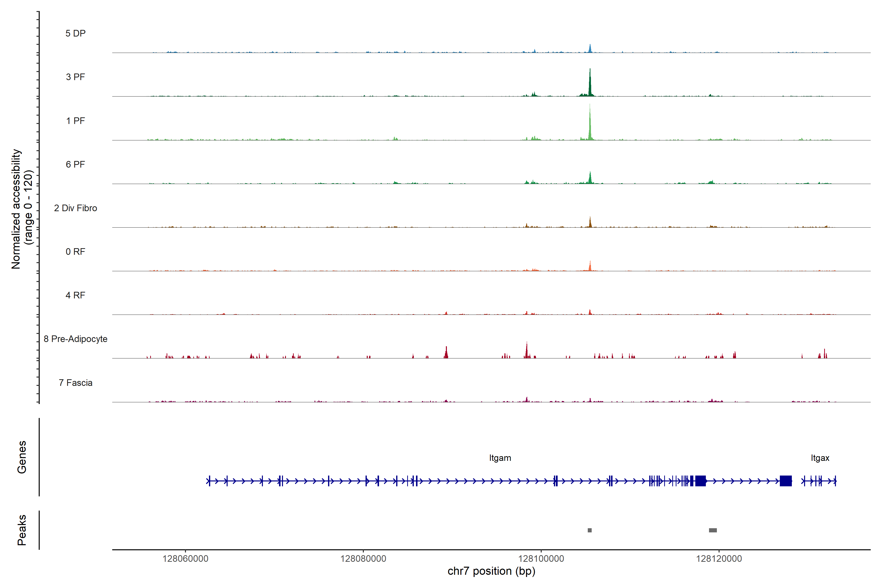Screen dimensions: 882x588
Task: Click the wider gray peak rectangle
Action: pyautogui.click(x=712, y=530)
